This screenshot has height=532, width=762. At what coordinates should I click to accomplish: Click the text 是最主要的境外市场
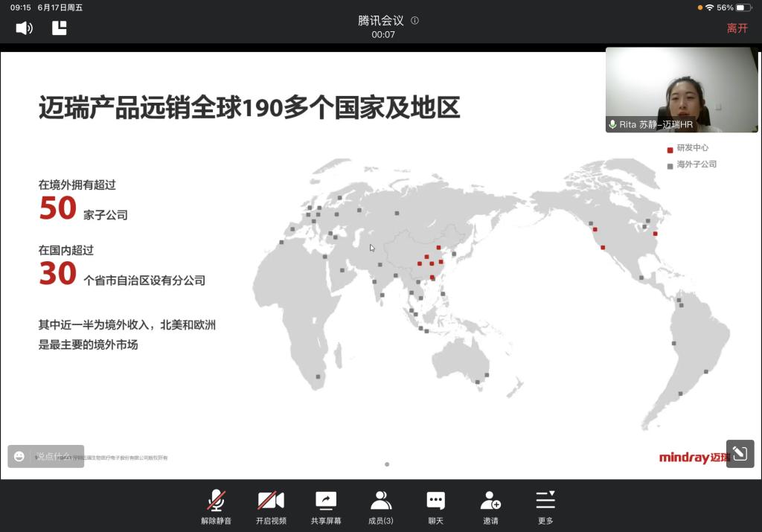88,345
